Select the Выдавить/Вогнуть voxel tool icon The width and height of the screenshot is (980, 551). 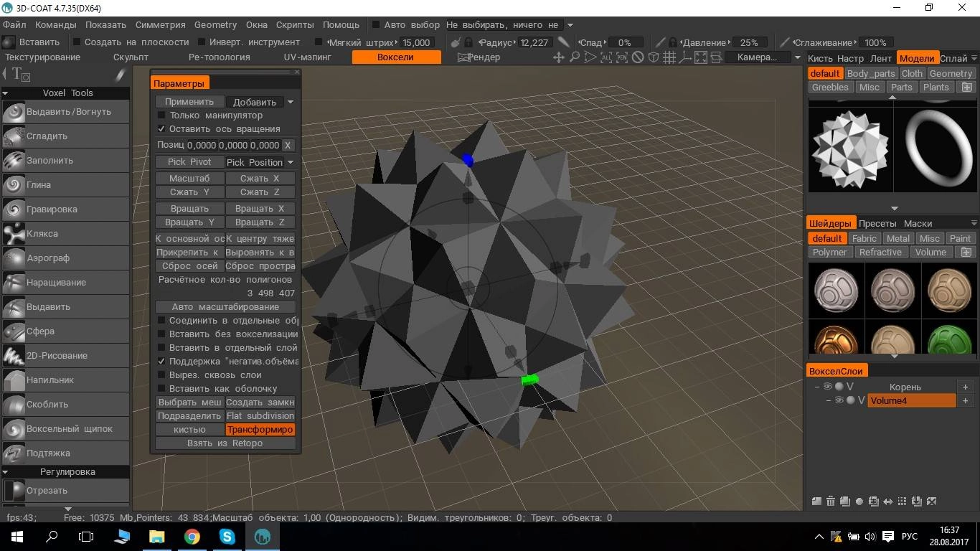[14, 112]
